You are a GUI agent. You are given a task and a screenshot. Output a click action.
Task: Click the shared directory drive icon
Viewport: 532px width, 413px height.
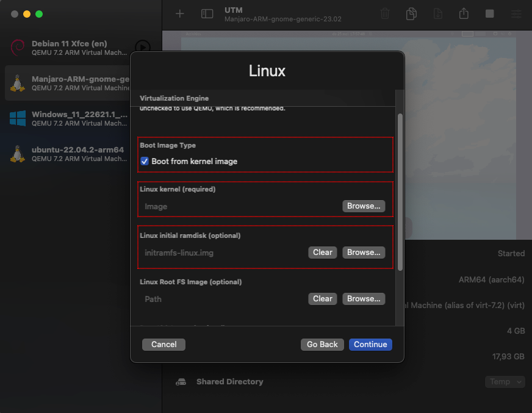click(x=181, y=382)
